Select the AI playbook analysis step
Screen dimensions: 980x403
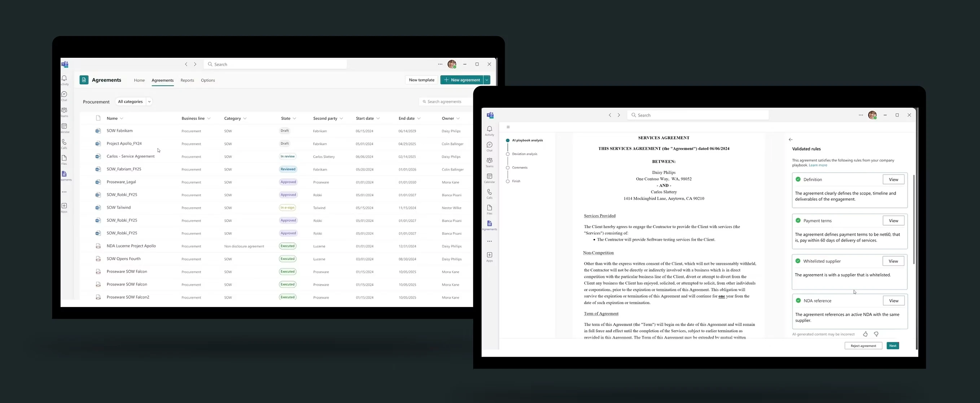click(525, 140)
